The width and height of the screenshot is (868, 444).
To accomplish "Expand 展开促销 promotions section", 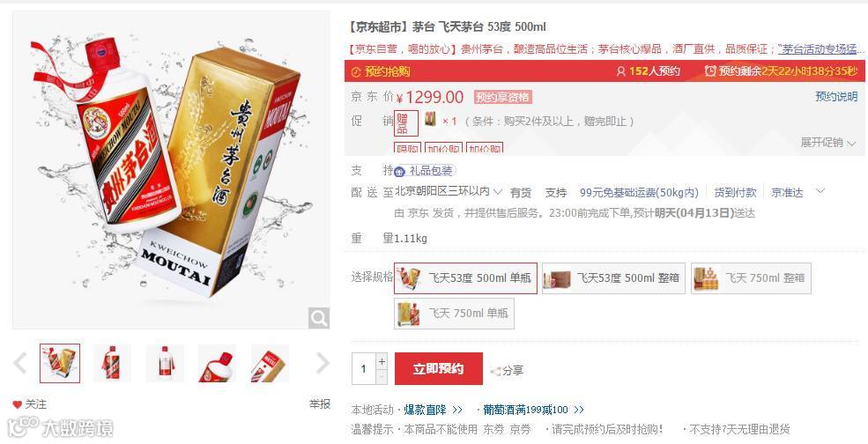I will coord(828,143).
